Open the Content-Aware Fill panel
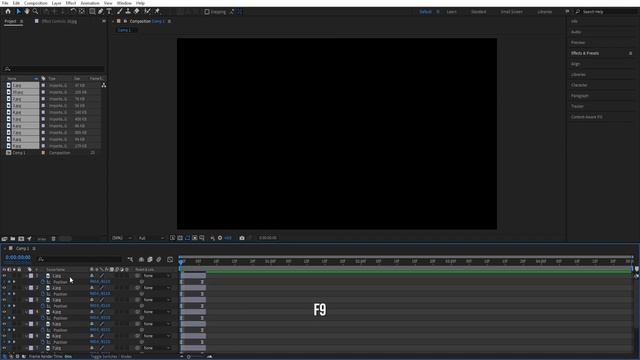The image size is (640, 360). (587, 117)
